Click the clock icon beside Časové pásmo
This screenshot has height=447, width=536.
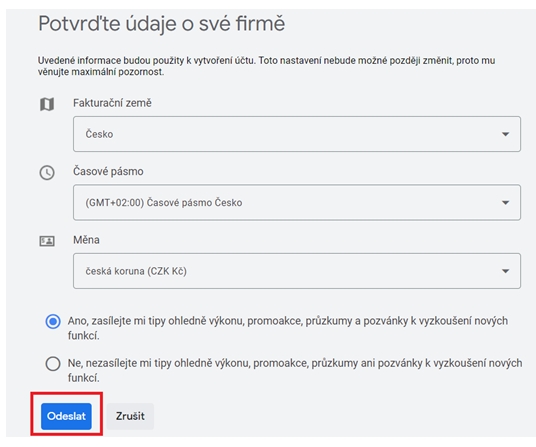tap(47, 173)
